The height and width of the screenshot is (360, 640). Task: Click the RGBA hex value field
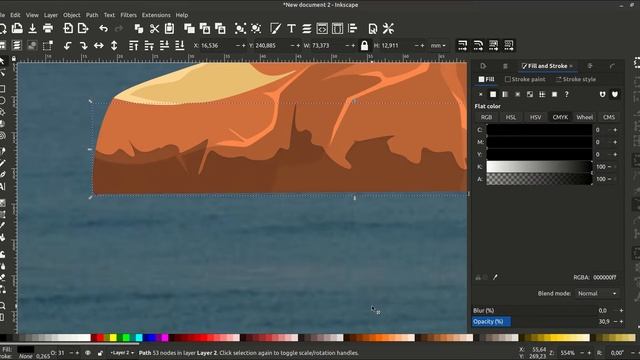(605, 277)
